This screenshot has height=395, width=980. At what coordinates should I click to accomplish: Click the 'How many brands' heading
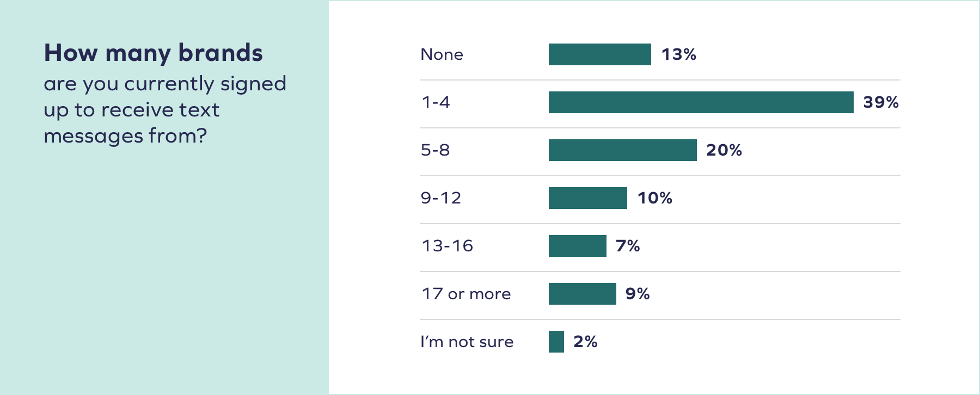[x=153, y=53]
